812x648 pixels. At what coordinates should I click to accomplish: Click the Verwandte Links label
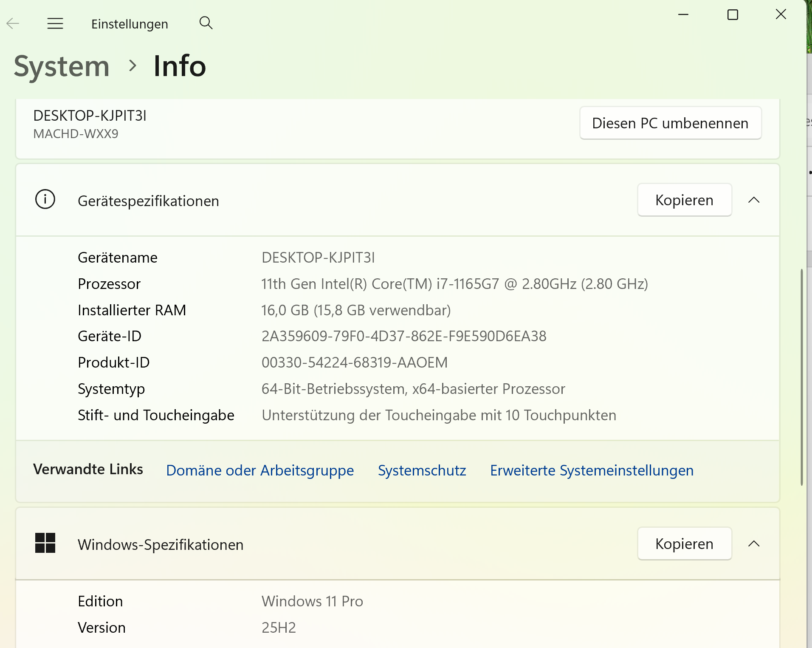88,469
